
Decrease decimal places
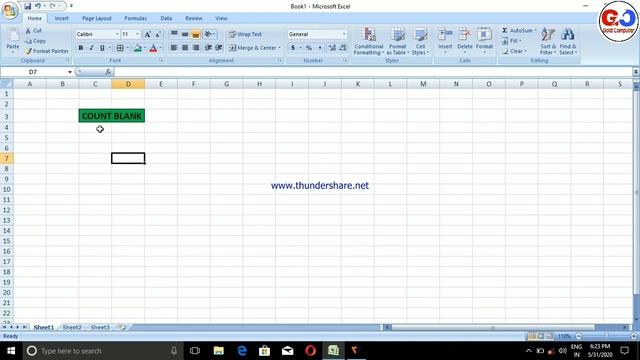(343, 48)
